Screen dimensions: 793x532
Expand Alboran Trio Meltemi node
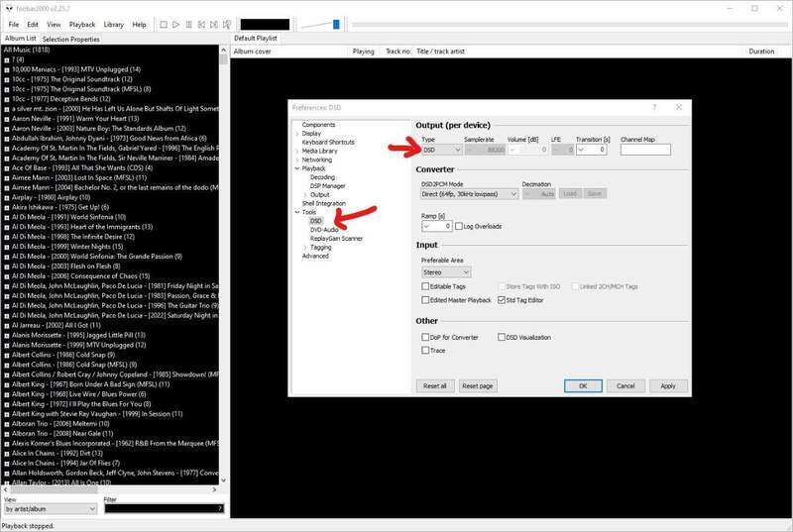pos(7,424)
